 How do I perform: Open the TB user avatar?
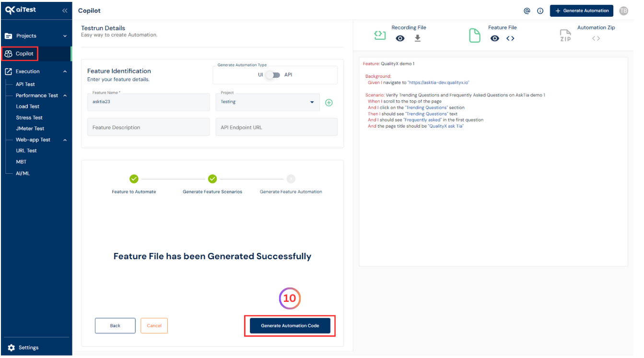tap(623, 11)
